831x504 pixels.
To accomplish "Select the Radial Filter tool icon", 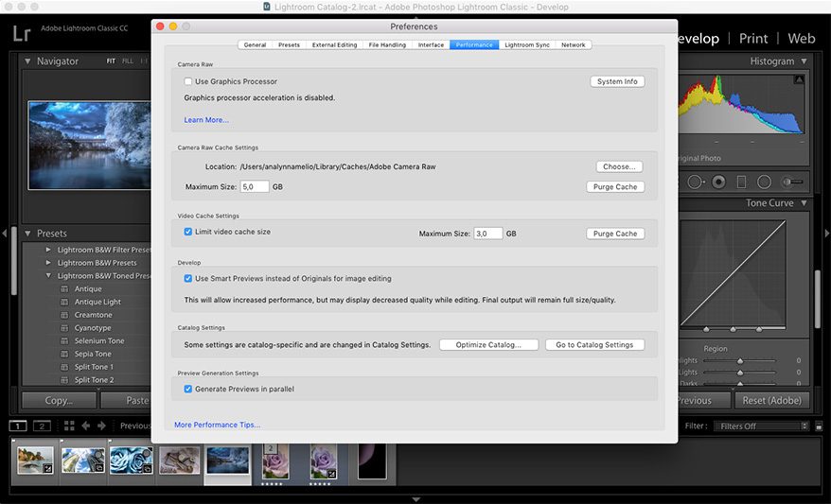I will pyautogui.click(x=765, y=182).
